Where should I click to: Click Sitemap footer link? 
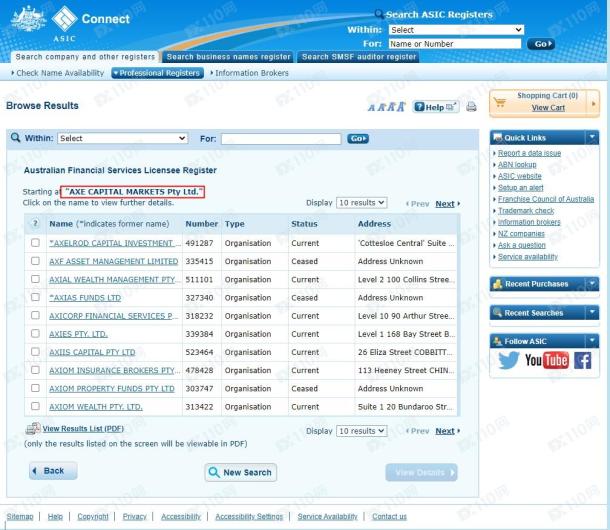tap(20, 516)
